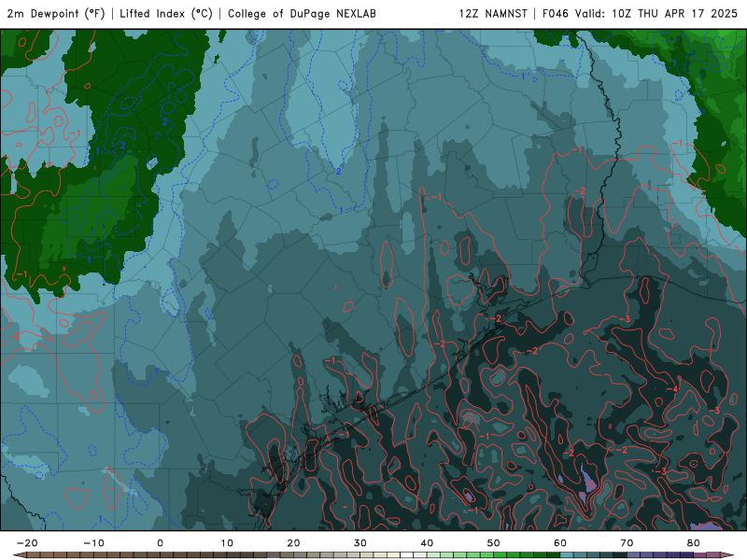747x560 pixels.
Task: Click the '30' value on the color scale
Action: 360,543
